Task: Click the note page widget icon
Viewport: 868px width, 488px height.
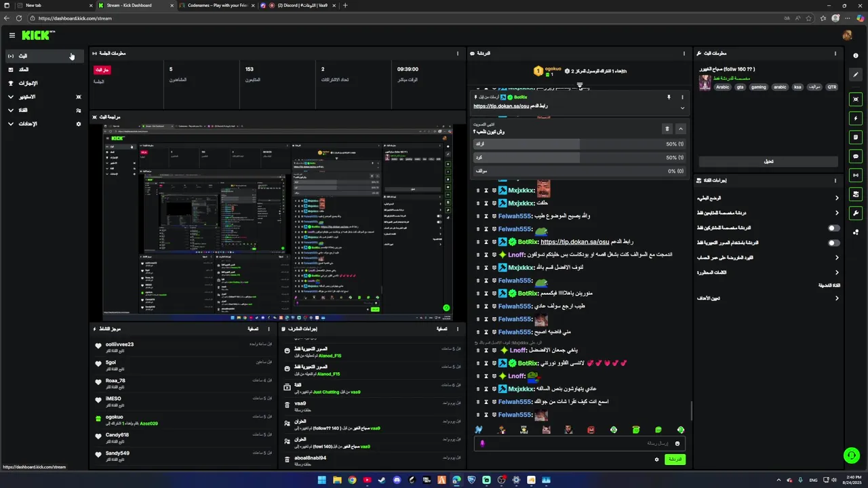Action: [x=856, y=137]
